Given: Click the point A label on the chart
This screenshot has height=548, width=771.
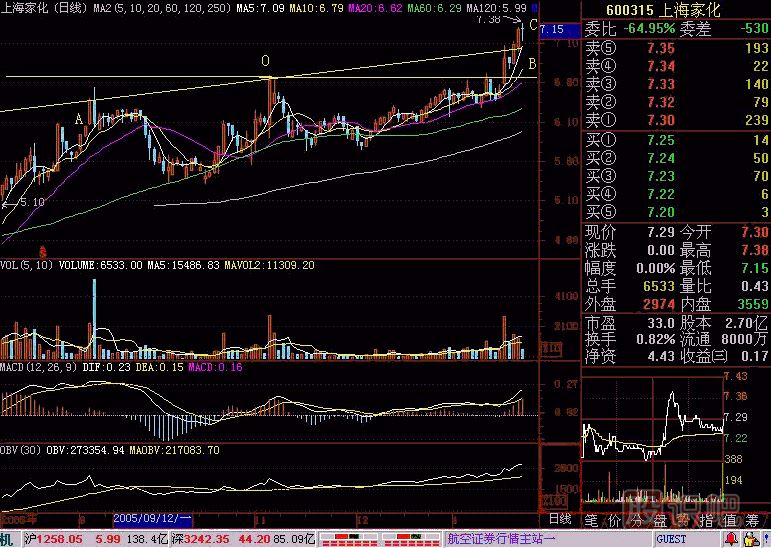Looking at the screenshot, I should pyautogui.click(x=78, y=119).
